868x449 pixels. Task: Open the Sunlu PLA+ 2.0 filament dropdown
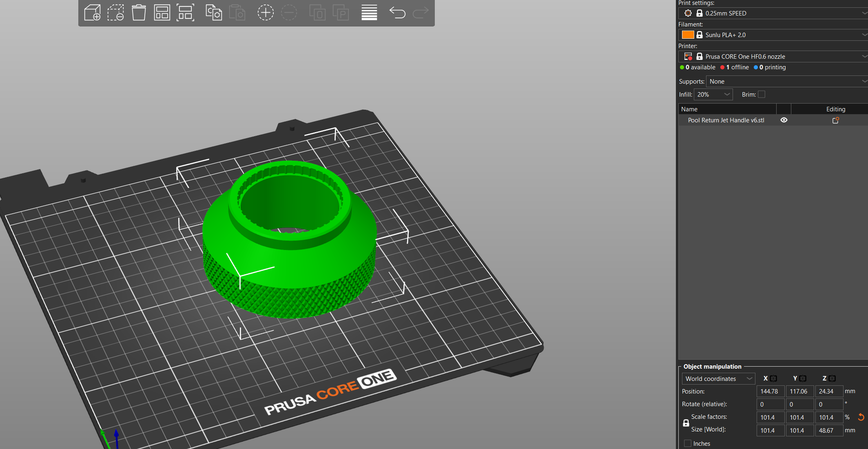tap(773, 35)
